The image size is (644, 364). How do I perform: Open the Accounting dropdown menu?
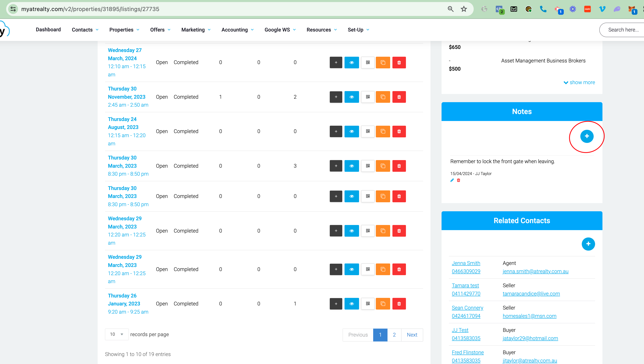pyautogui.click(x=237, y=30)
